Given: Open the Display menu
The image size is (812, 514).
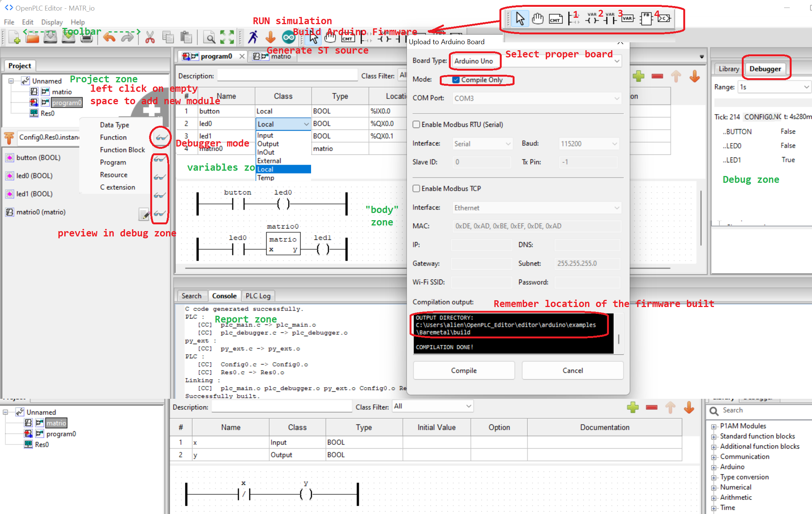Looking at the screenshot, I should pos(52,22).
